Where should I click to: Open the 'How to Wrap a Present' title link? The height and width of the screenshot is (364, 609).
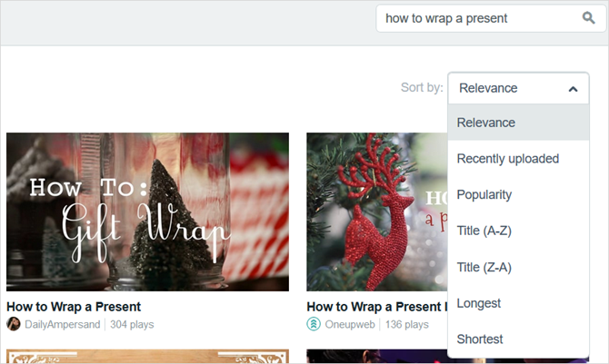[74, 307]
